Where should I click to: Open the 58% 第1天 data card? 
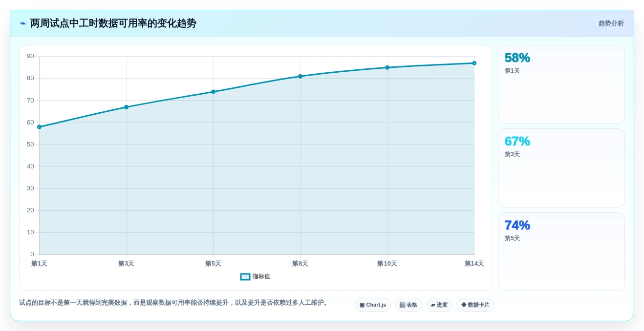click(x=561, y=84)
